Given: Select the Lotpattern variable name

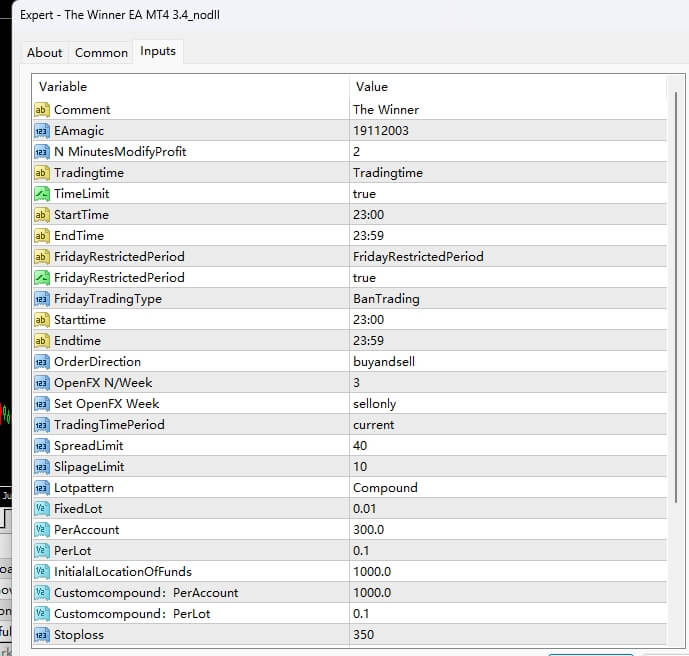Looking at the screenshot, I should (83, 488).
